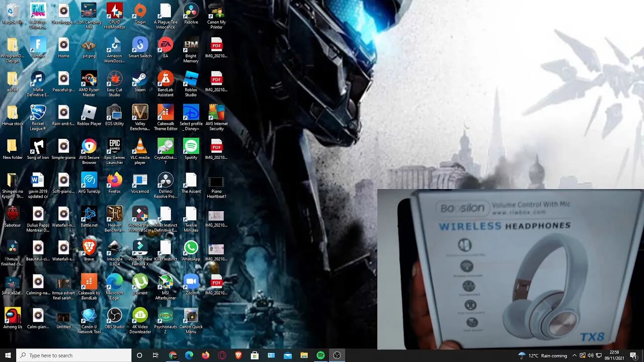
Task: Expand the hidden system tray icons
Action: point(574,355)
